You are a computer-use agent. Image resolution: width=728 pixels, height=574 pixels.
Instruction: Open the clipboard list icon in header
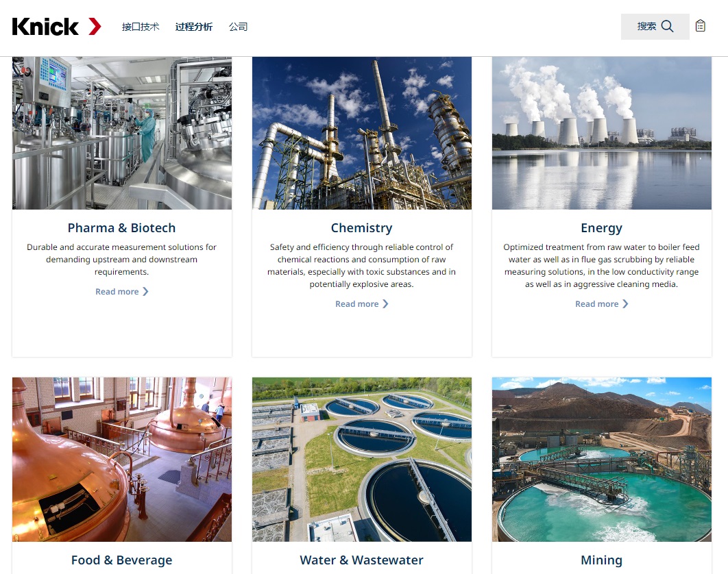(700, 26)
